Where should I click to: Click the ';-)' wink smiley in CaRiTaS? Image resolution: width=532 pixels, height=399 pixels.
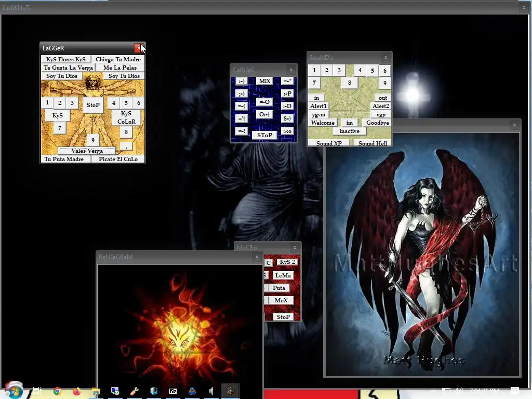[x=241, y=94]
